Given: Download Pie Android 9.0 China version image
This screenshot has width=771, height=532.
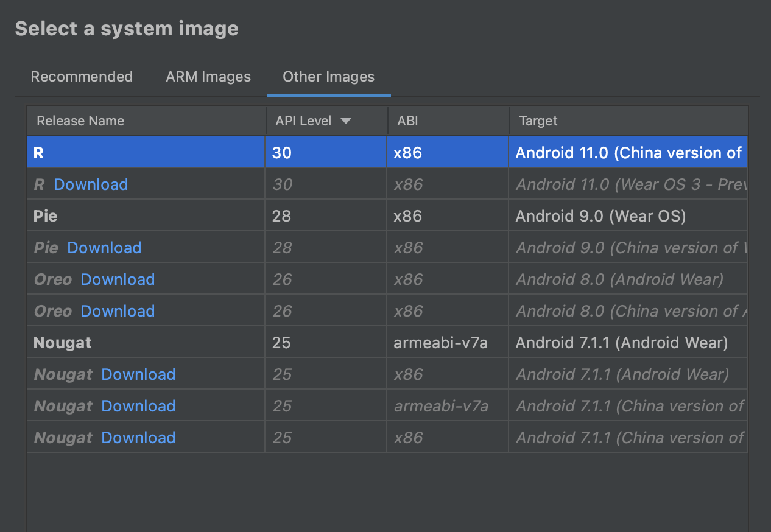Looking at the screenshot, I should click(104, 248).
